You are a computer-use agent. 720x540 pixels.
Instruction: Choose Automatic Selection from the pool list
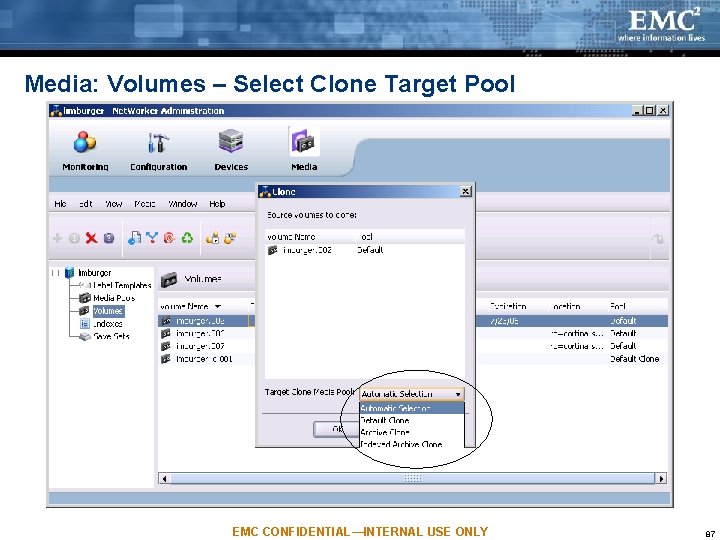pos(412,408)
